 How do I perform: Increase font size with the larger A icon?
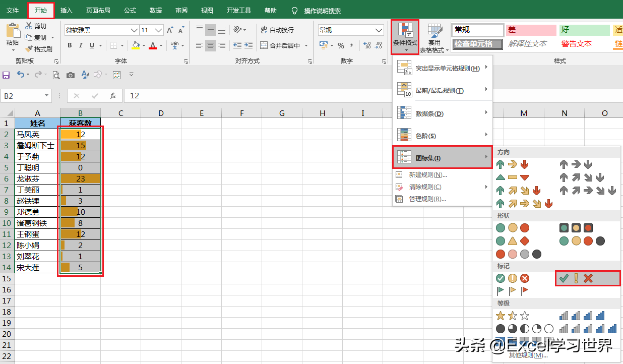point(170,30)
